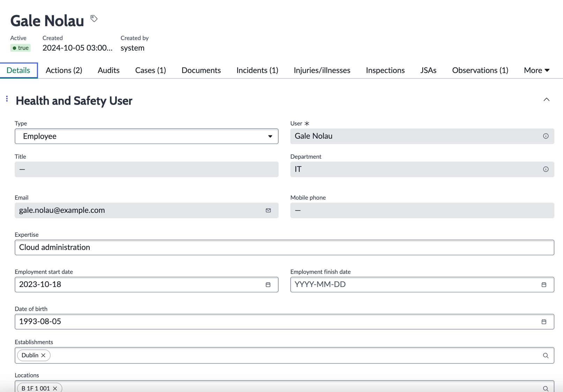Open the Actions (2) tab
The height and width of the screenshot is (392, 563).
point(64,70)
